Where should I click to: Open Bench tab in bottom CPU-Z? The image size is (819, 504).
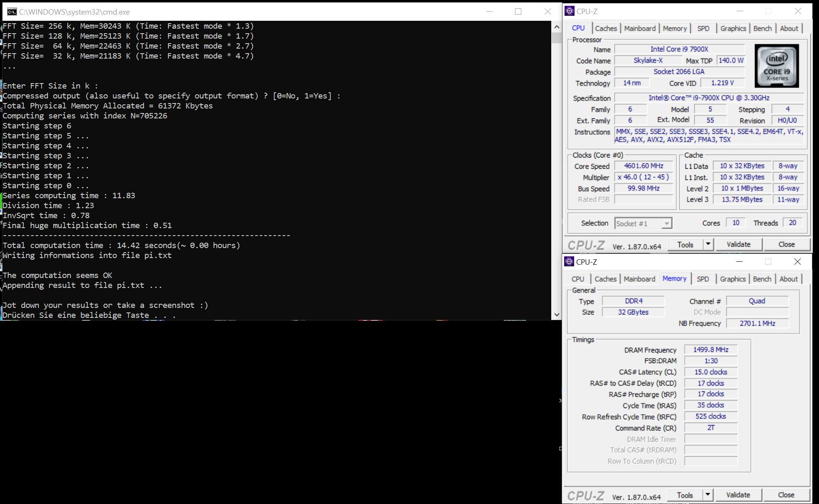click(762, 279)
